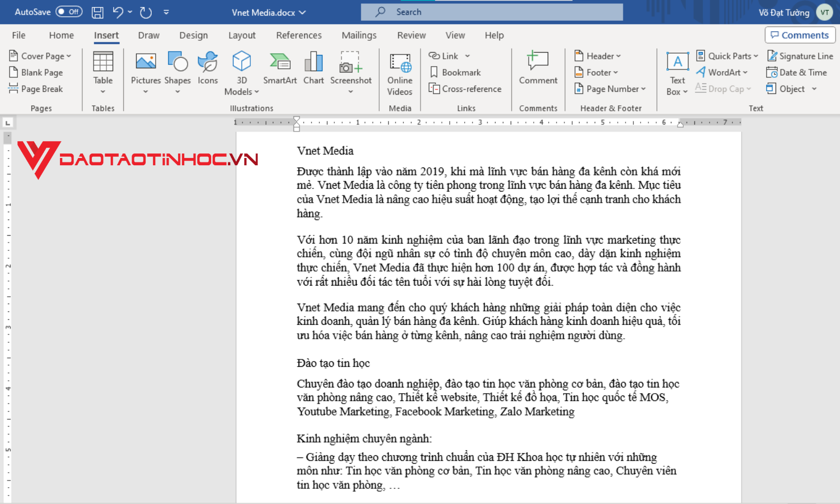
Task: Open the References tab
Action: pos(298,35)
